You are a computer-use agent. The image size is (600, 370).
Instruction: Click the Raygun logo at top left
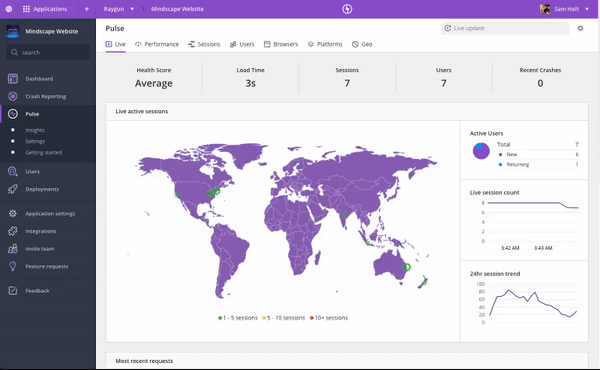point(8,9)
